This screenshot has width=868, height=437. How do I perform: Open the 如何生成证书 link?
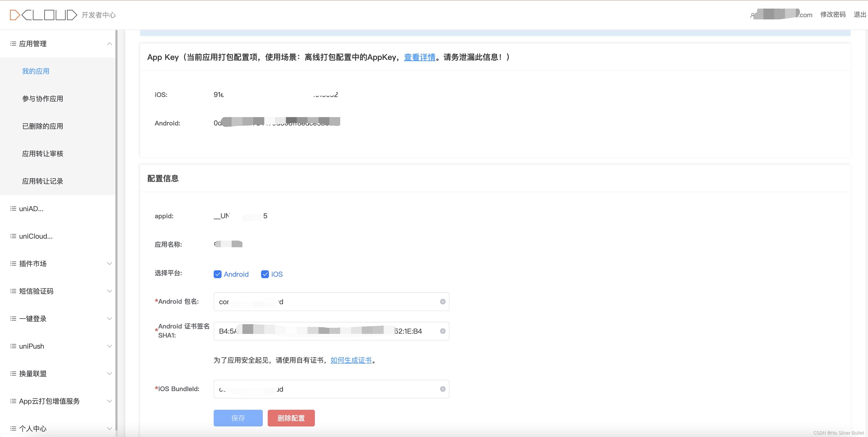tap(351, 360)
